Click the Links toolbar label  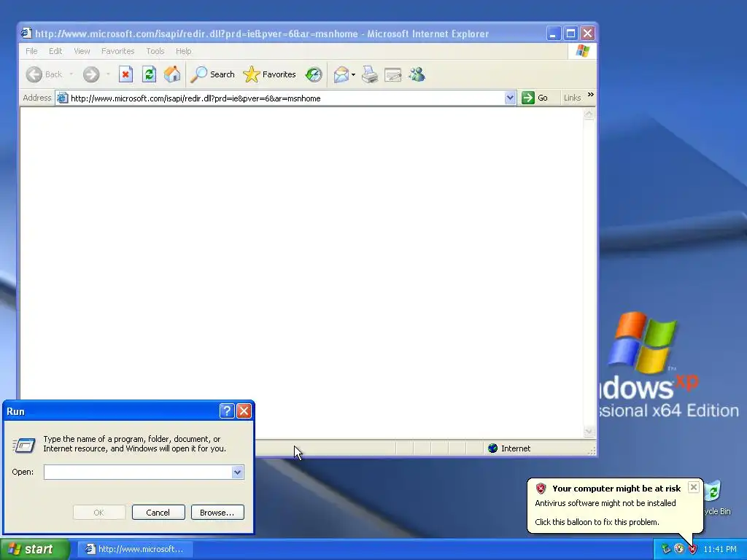tap(572, 98)
